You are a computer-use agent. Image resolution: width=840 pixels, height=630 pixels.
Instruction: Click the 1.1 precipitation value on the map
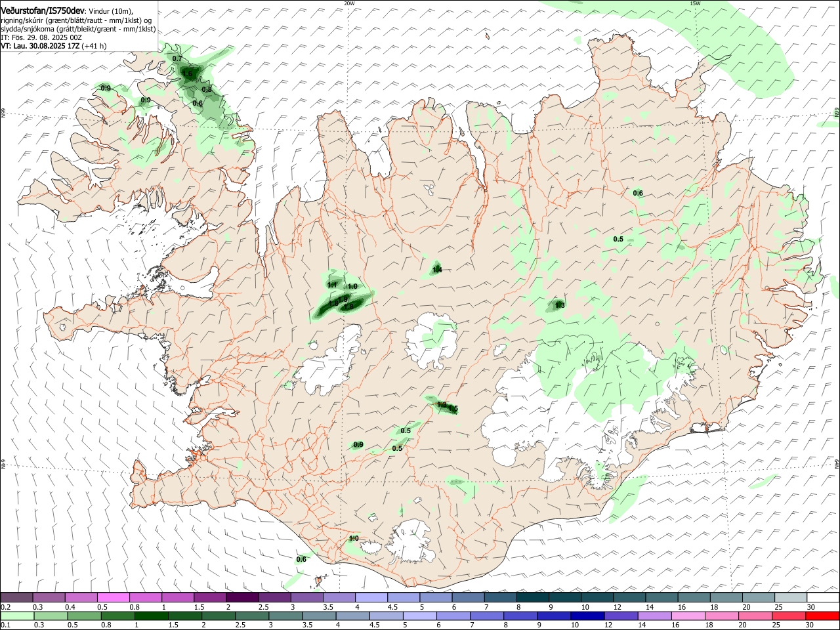click(x=332, y=285)
